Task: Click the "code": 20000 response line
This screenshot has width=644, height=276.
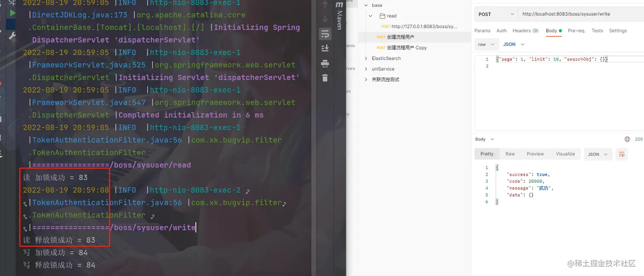Action: tap(526, 181)
